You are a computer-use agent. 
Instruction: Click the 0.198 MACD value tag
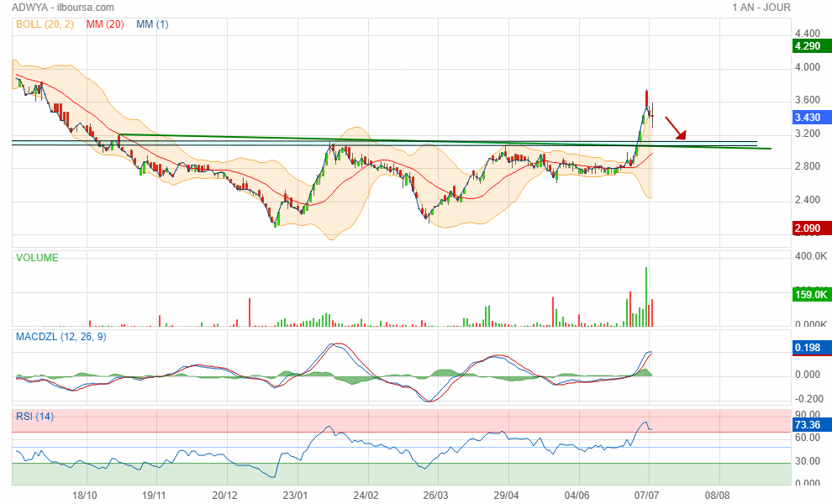coord(811,348)
